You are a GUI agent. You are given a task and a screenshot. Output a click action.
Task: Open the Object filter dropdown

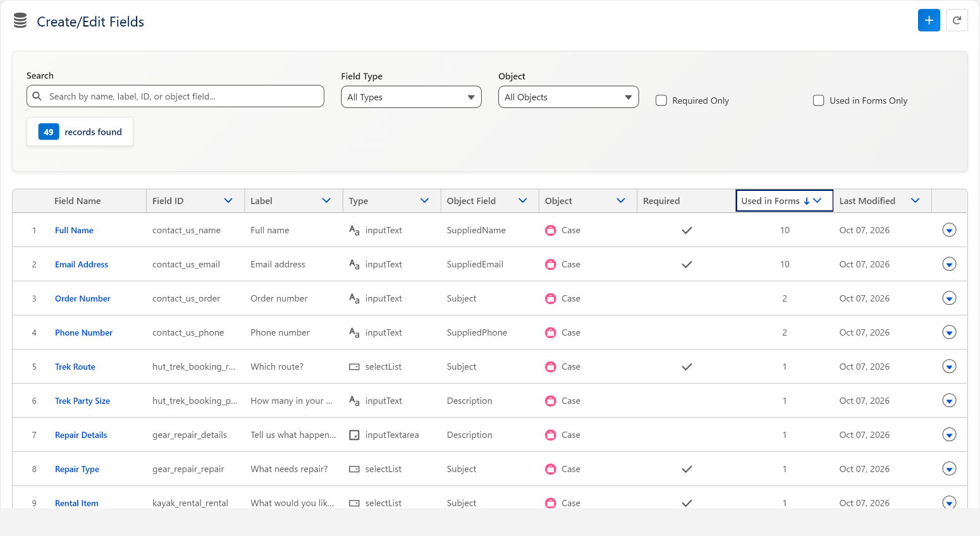point(568,97)
